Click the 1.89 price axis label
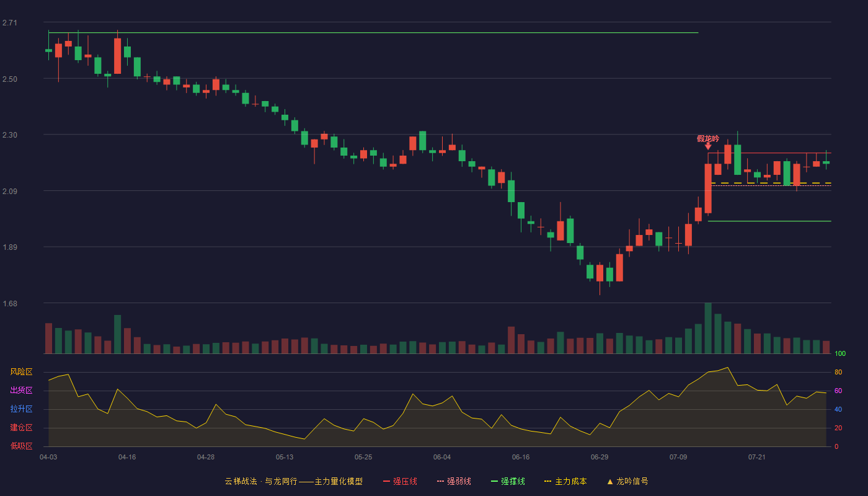This screenshot has height=496, width=868. click(x=10, y=247)
